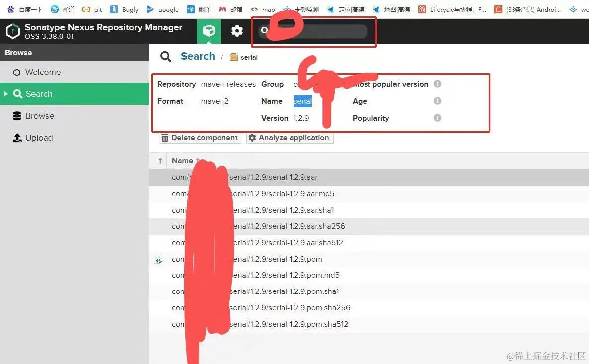Click the upload icon beside Upload
Viewport: 589px width, 364px height.
(17, 138)
